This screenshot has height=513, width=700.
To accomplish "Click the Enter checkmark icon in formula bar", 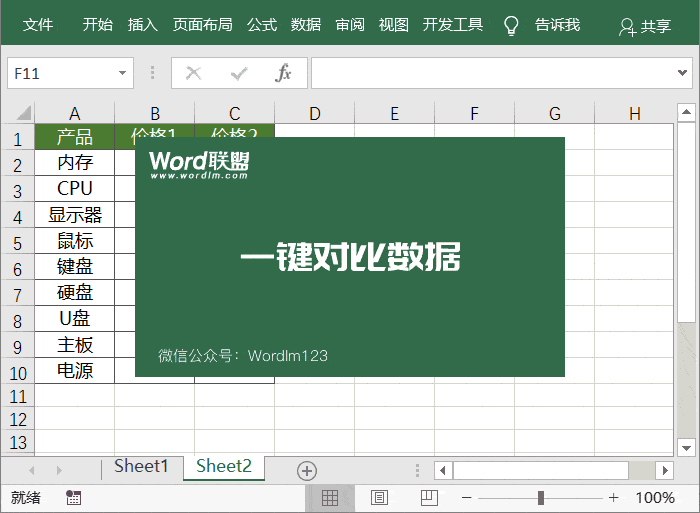I will click(239, 73).
